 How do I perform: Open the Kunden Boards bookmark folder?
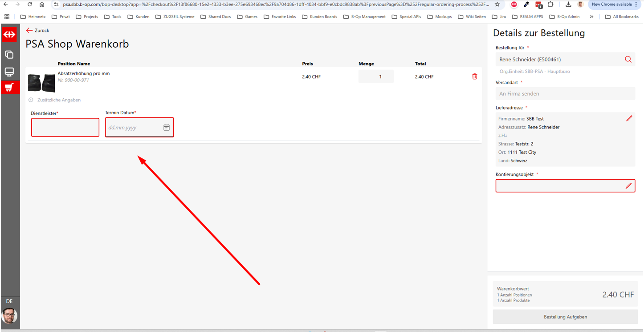(x=319, y=17)
